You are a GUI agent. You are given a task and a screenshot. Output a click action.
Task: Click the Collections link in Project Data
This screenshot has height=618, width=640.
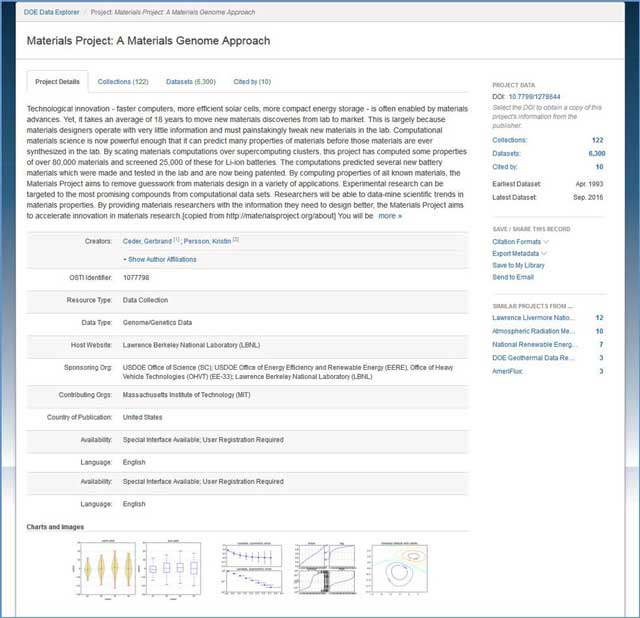509,140
